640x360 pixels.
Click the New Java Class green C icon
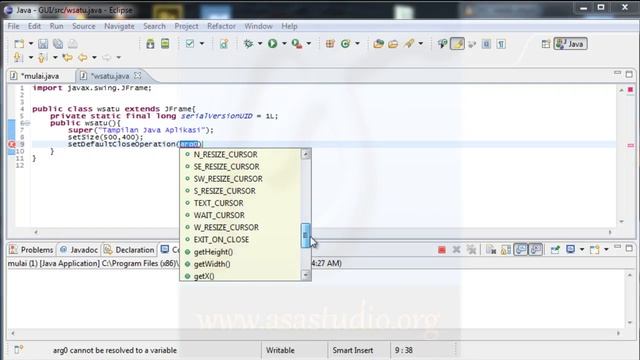(345, 43)
